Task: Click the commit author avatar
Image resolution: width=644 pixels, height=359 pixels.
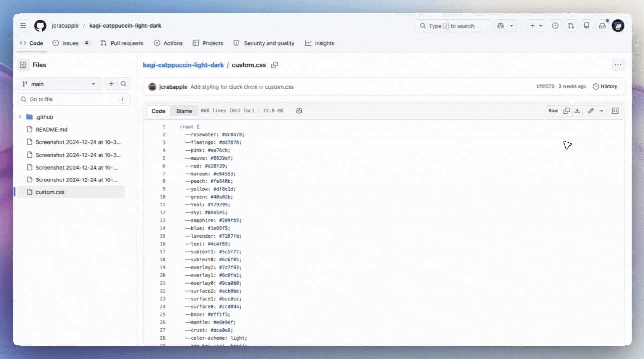Action: click(152, 87)
